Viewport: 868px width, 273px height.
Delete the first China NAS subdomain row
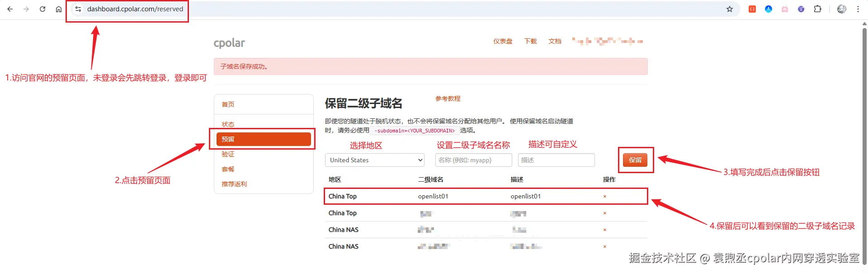pos(604,230)
